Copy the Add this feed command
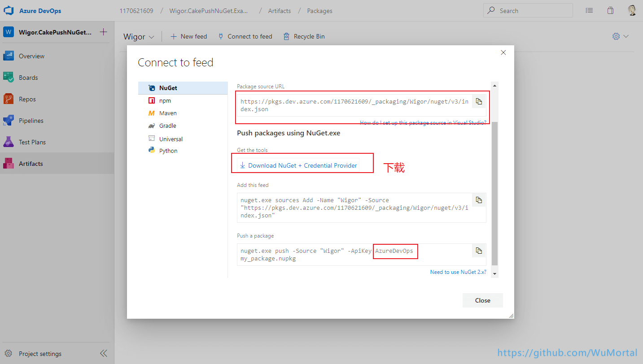Screen dimensions: 643x364 point(479,200)
